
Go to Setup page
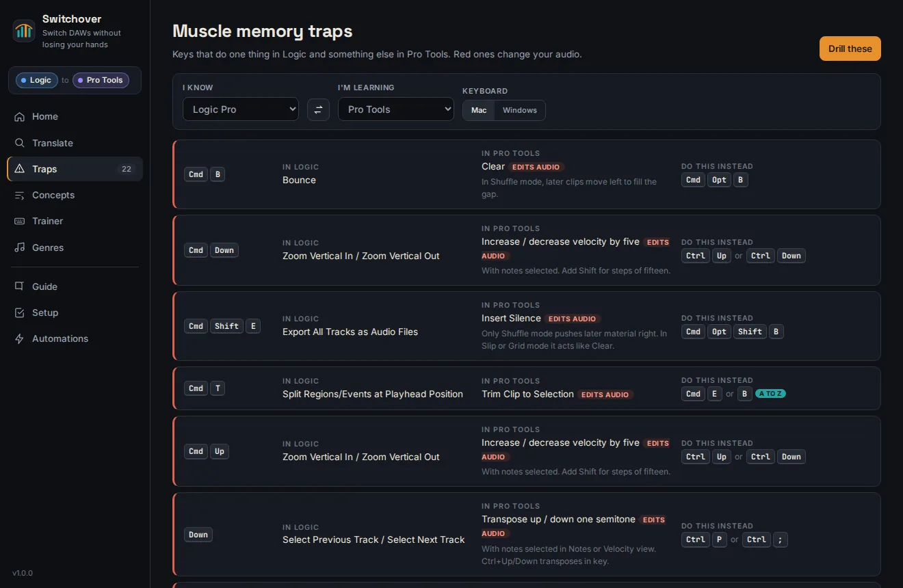[75, 312]
